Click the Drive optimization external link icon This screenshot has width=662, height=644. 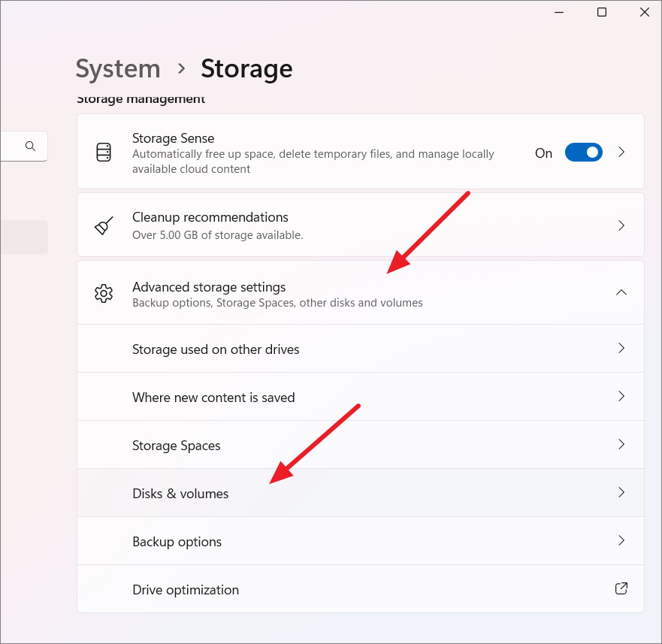[621, 588]
